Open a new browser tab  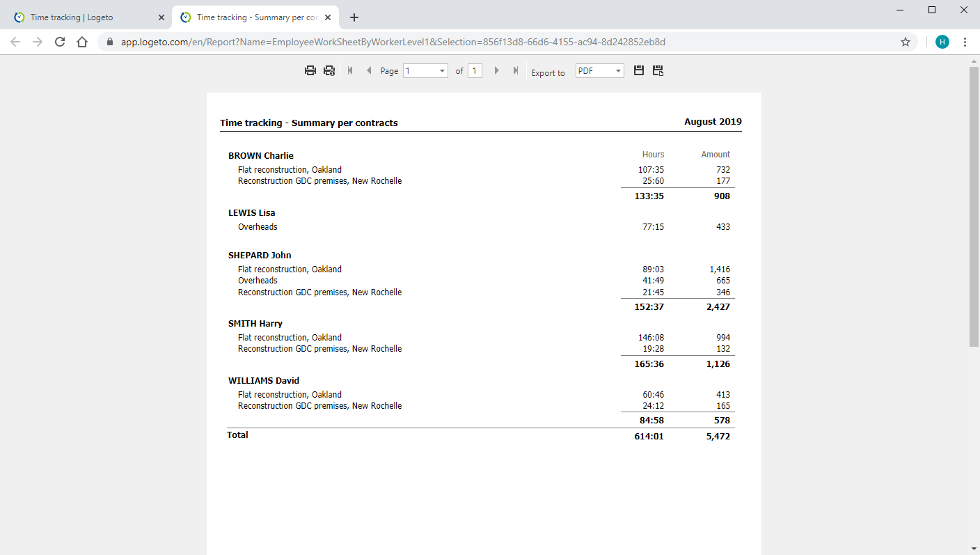click(354, 17)
